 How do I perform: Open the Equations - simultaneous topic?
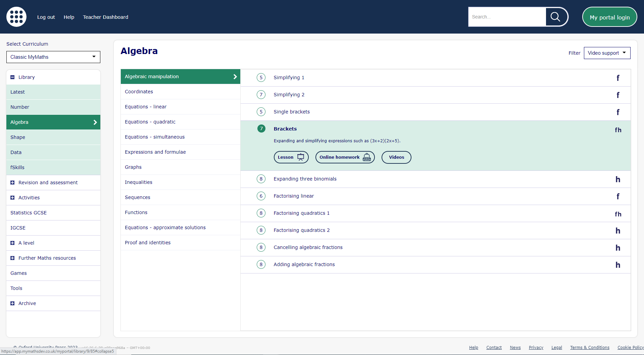coord(181,137)
